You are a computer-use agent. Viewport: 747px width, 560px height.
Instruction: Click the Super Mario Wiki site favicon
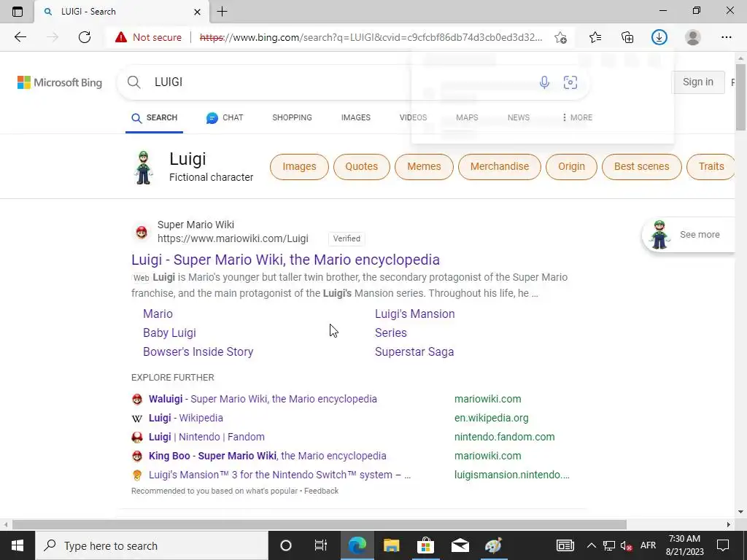[142, 232]
